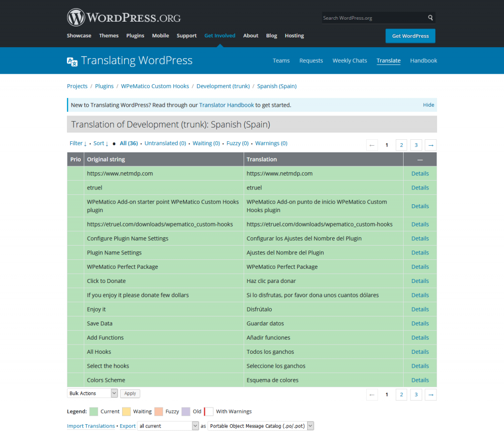Image resolution: width=504 pixels, height=438 pixels.
Task: Open the Showcase menu item
Action: click(x=79, y=35)
